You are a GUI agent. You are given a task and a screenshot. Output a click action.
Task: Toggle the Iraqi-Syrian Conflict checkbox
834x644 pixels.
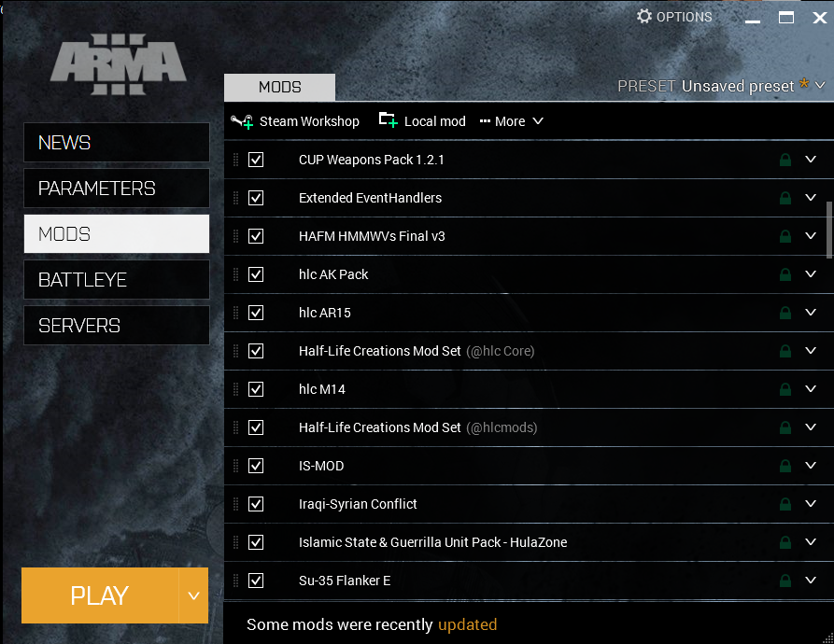pyautogui.click(x=256, y=504)
